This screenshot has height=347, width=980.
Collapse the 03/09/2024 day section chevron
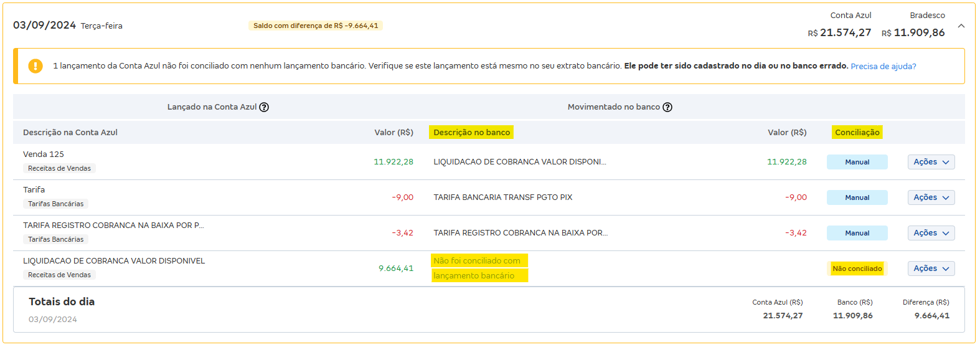pos(961,26)
